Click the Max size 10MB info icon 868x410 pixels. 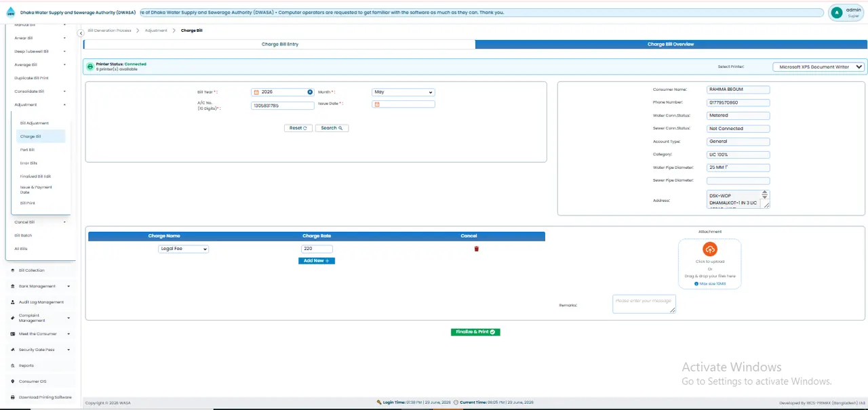(x=696, y=284)
